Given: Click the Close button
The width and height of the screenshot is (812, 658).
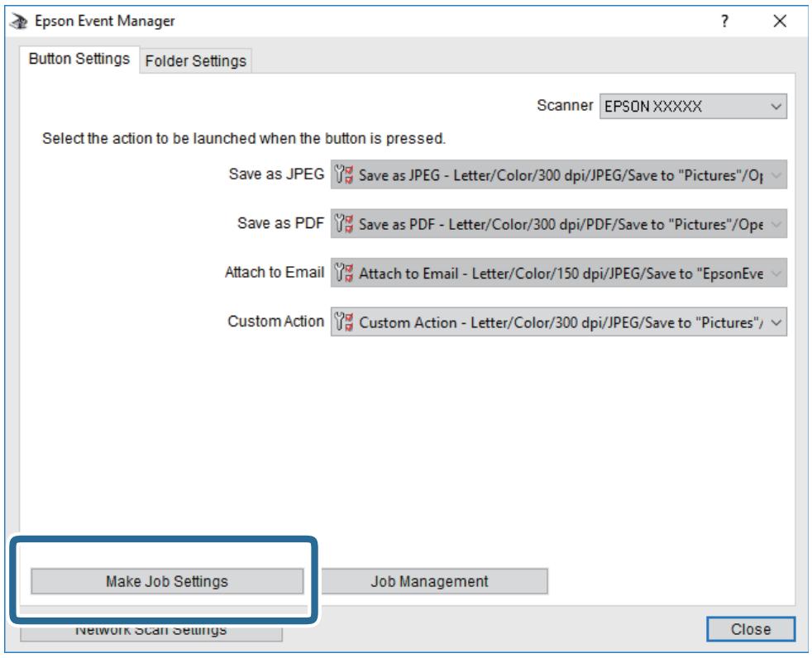Looking at the screenshot, I should 750,629.
